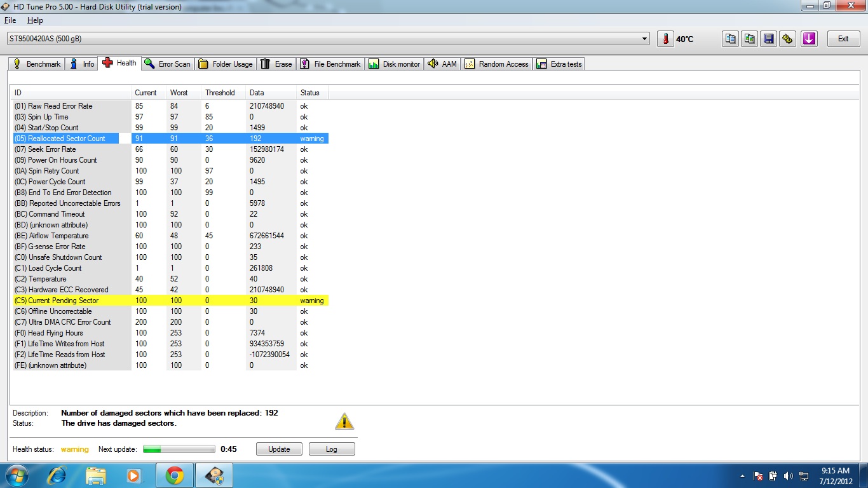Select End To End Error Detection row

(170, 193)
